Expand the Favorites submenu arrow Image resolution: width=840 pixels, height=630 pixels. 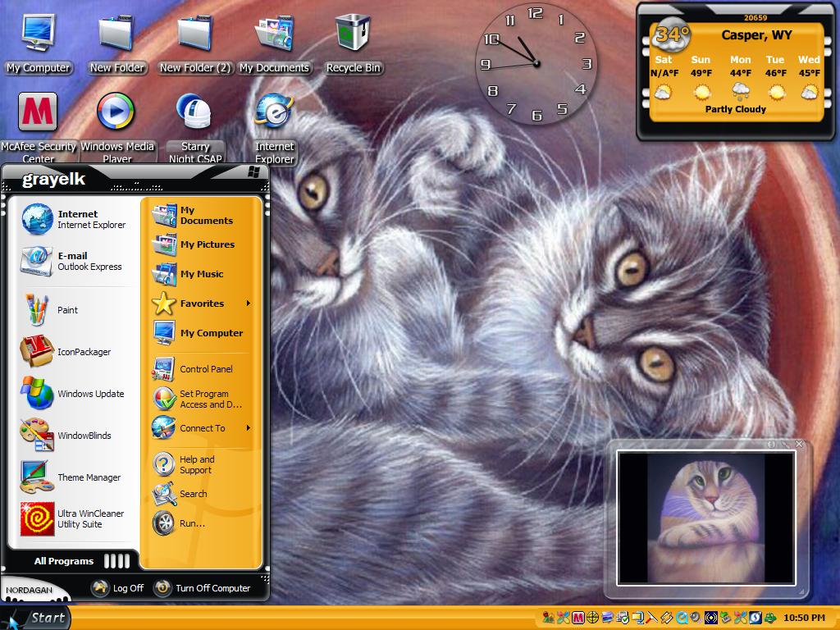[x=248, y=304]
